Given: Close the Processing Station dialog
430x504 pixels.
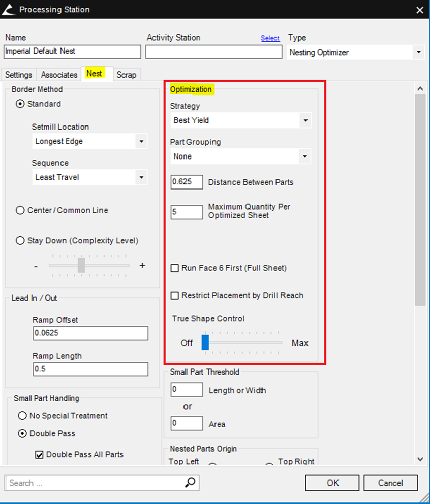Looking at the screenshot, I should (x=419, y=10).
